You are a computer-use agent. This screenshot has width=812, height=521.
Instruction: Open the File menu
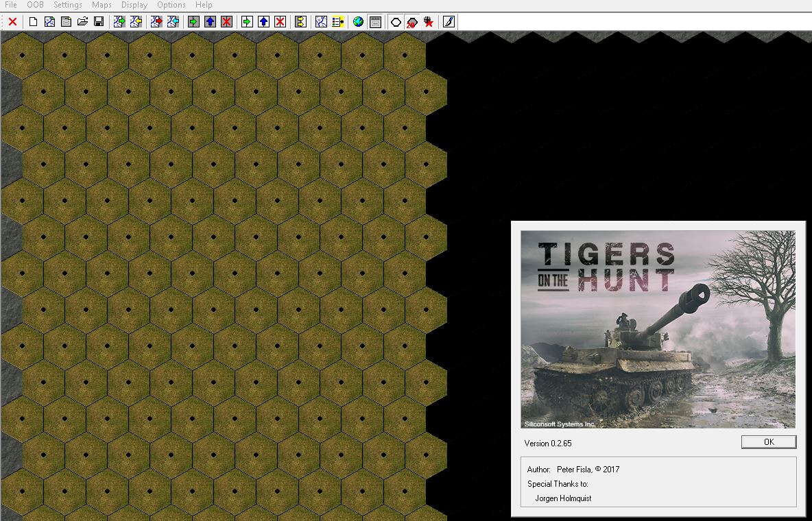point(11,5)
